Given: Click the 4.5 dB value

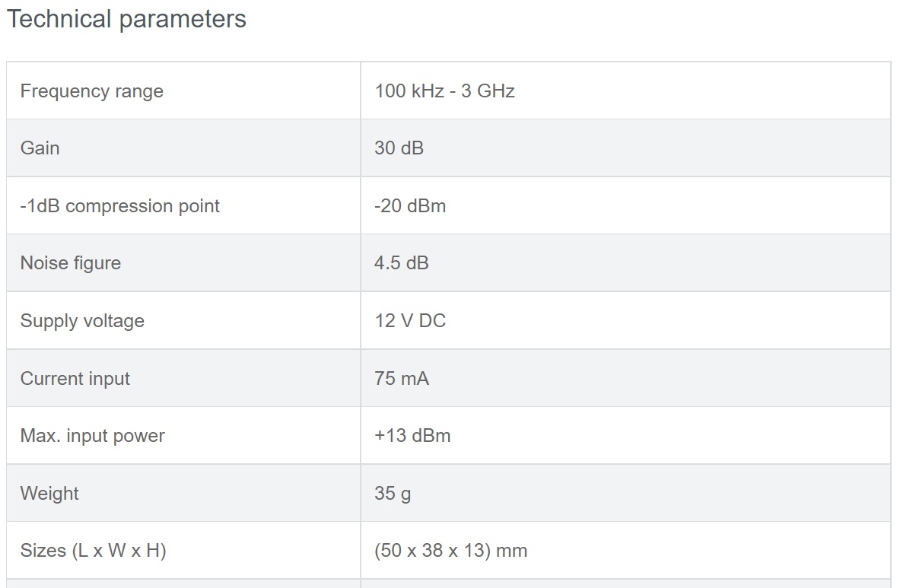Looking at the screenshot, I should [x=401, y=263].
